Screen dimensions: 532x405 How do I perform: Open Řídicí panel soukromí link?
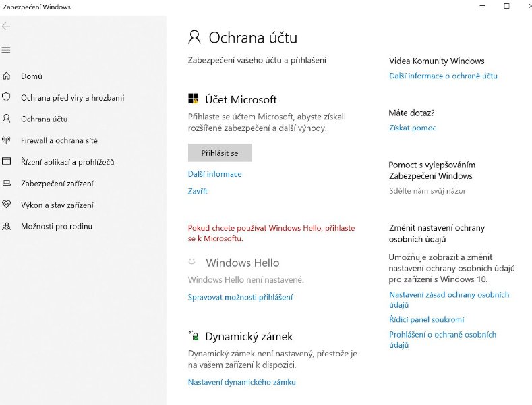[427, 319]
